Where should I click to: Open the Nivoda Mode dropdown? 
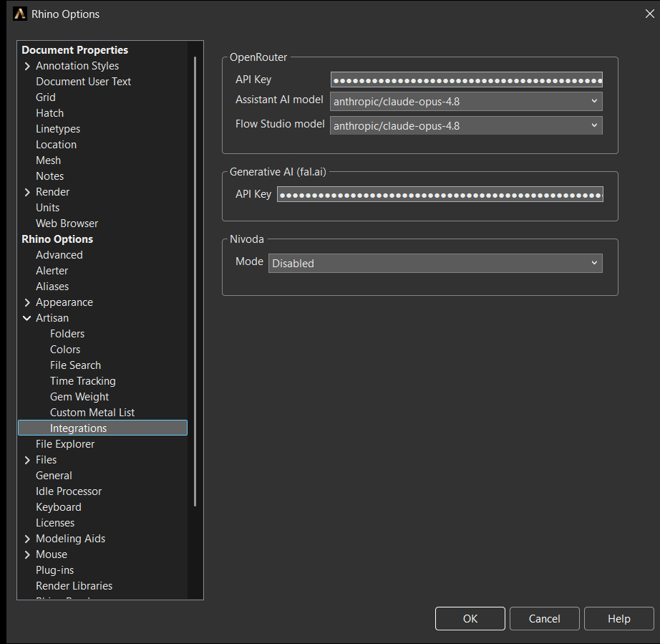435,263
